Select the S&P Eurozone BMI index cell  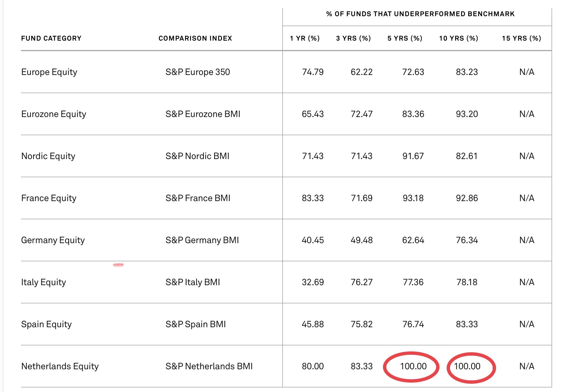[203, 114]
